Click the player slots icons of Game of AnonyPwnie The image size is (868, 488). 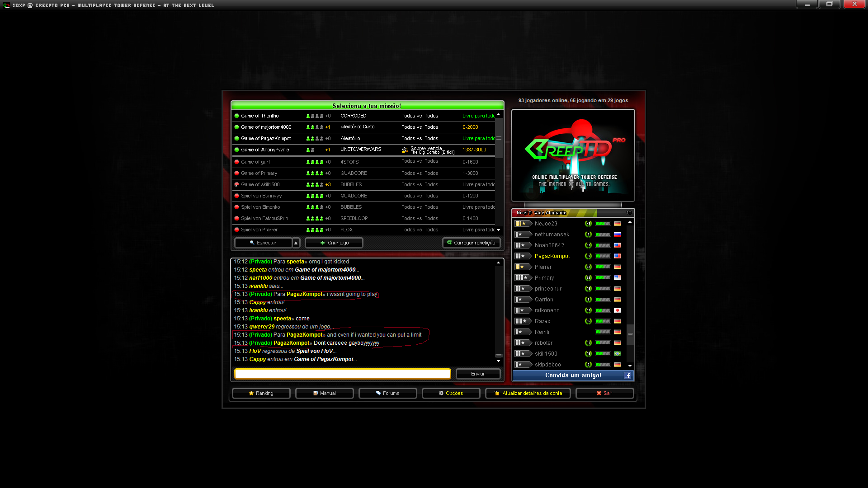[x=310, y=150]
